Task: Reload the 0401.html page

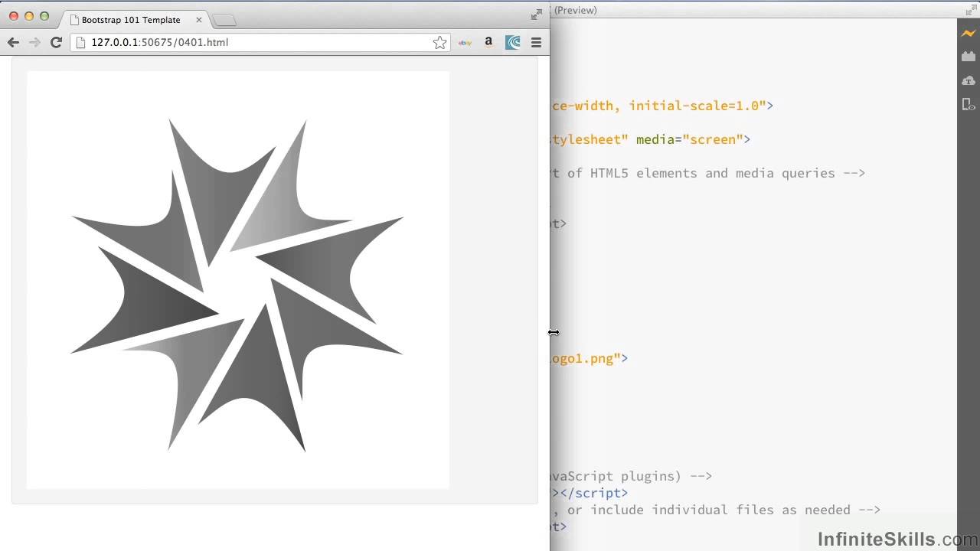Action: [x=56, y=43]
